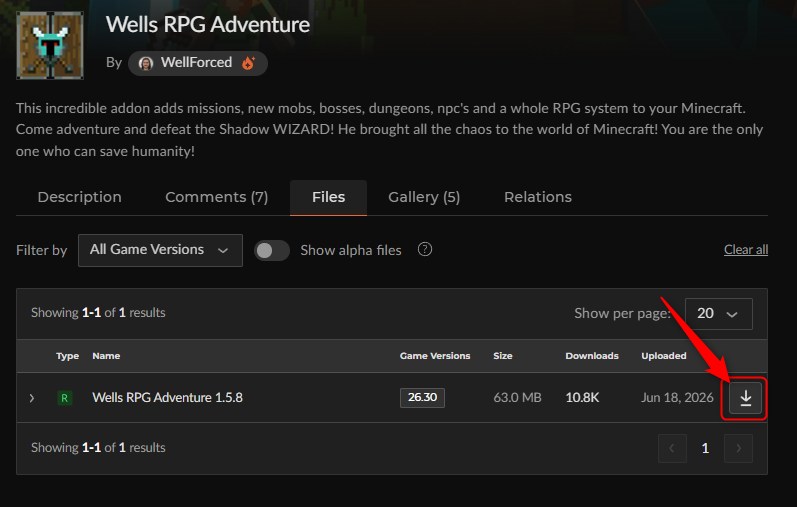Download the Wells RPG Adventure 1.5.8 file
This screenshot has width=797, height=507.
[745, 398]
